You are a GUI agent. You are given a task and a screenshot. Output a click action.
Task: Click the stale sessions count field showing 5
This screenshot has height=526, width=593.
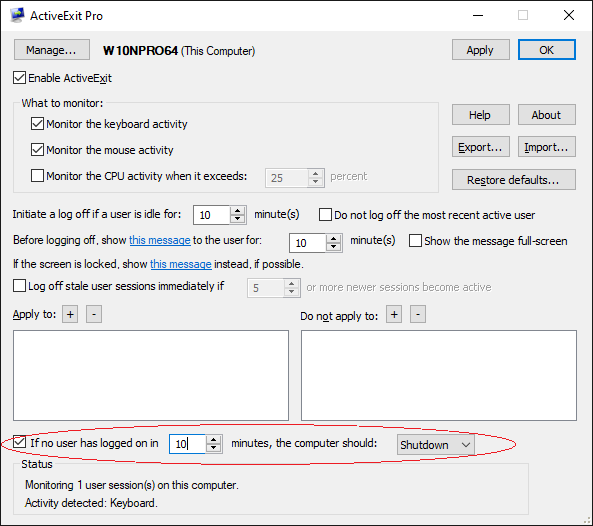pyautogui.click(x=266, y=288)
